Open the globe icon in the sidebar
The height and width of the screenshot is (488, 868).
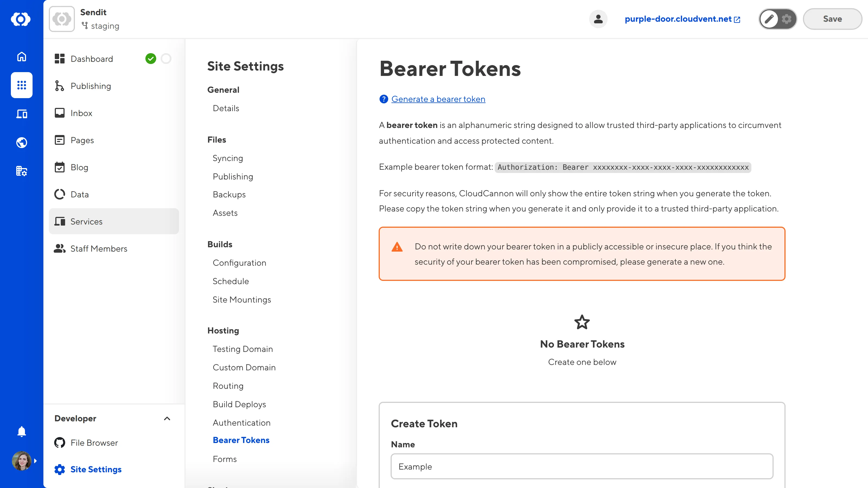click(21, 142)
